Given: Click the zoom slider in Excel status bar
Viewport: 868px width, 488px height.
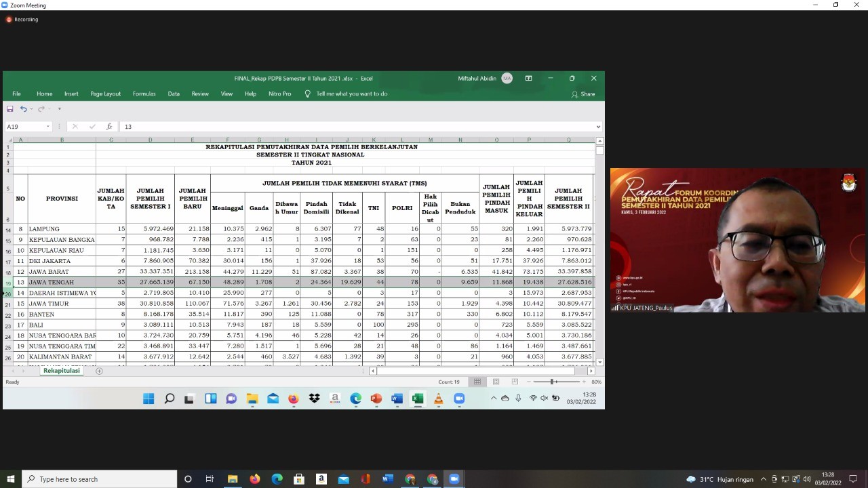Looking at the screenshot, I should click(553, 382).
